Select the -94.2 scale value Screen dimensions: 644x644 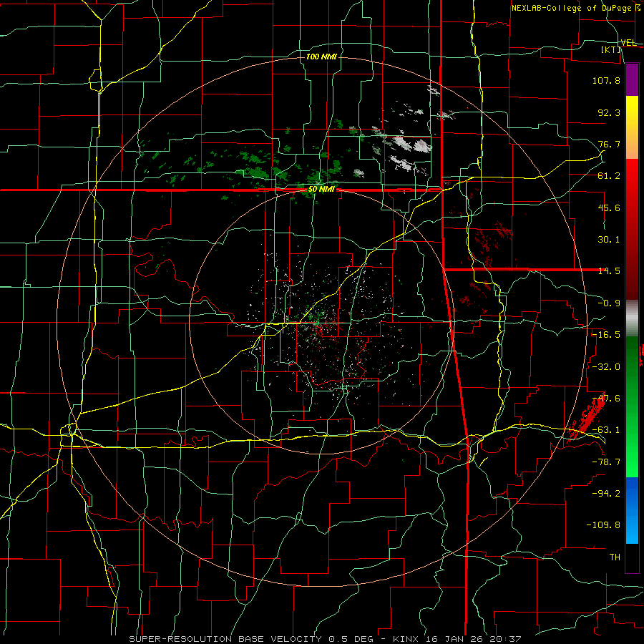(x=606, y=494)
